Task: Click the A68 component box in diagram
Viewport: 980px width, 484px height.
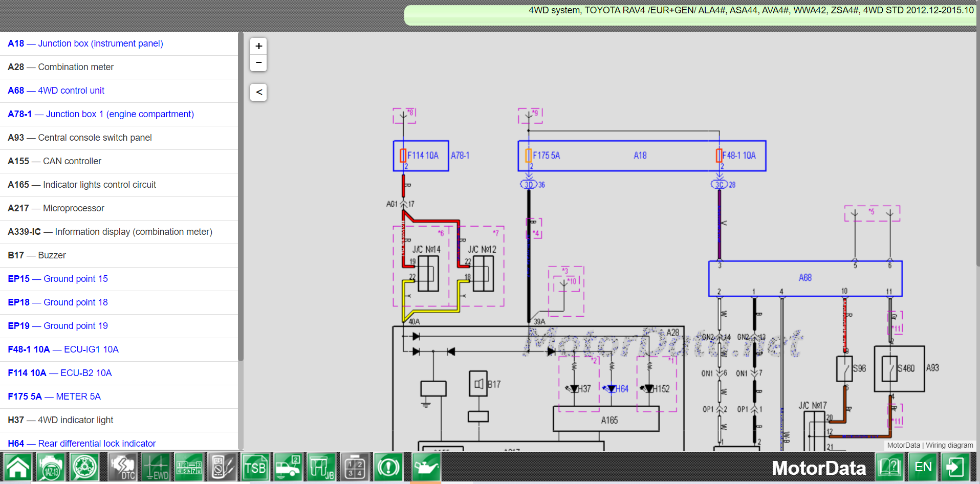Action: click(x=804, y=278)
